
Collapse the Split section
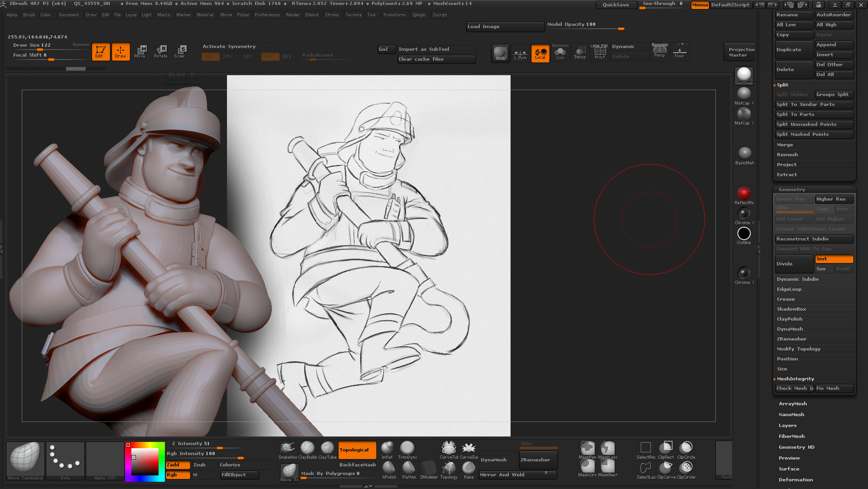point(782,85)
